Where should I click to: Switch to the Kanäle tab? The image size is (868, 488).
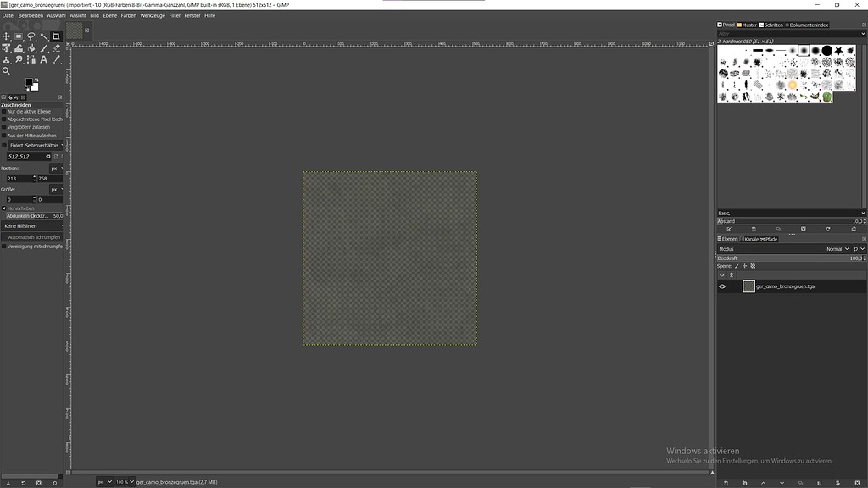point(751,239)
